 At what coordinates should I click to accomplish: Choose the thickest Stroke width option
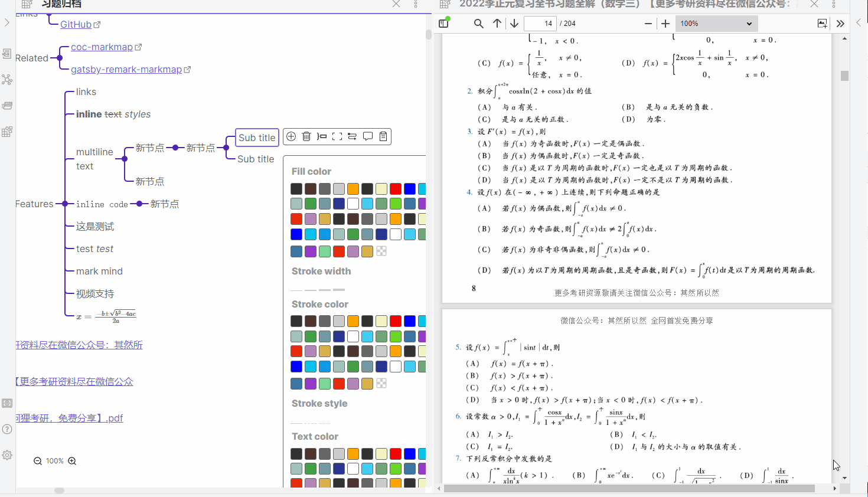[x=339, y=290]
